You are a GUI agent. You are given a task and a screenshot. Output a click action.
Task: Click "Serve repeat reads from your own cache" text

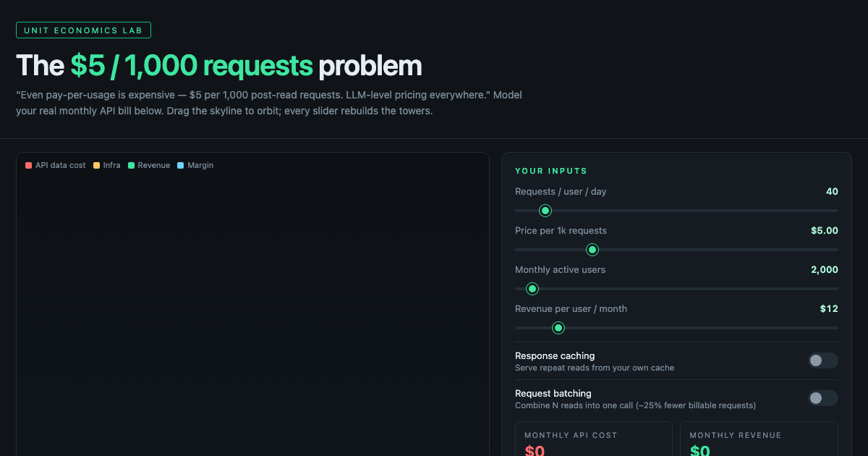(595, 368)
